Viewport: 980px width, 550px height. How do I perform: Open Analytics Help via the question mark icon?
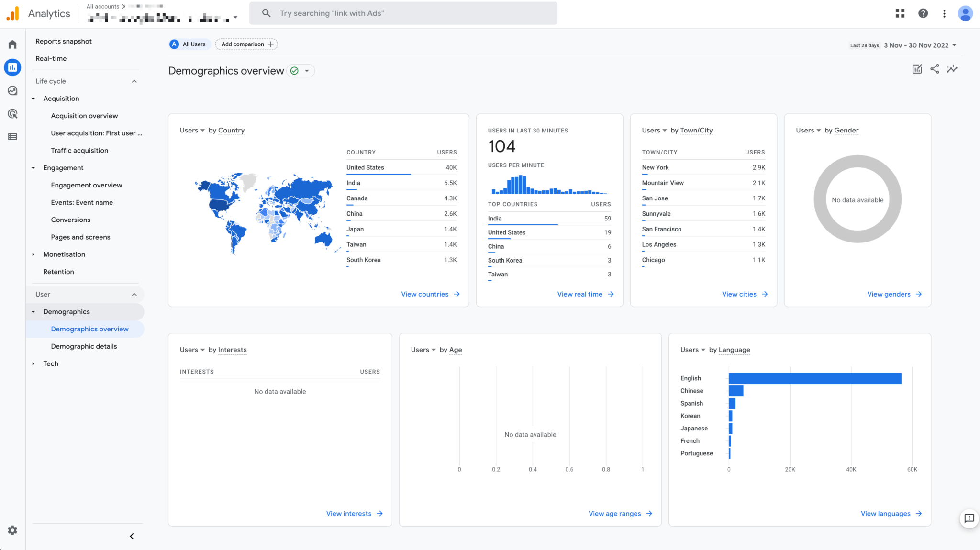tap(923, 13)
